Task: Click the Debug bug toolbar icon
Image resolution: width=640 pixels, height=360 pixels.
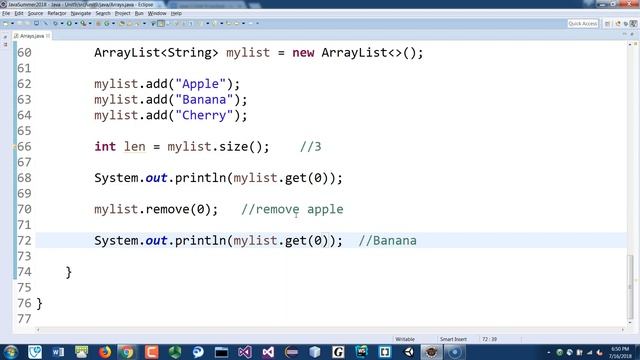Action: click(x=55, y=24)
